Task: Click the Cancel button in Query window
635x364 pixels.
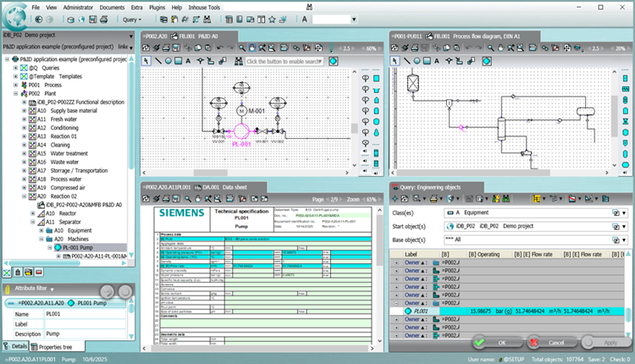Action: (551, 343)
